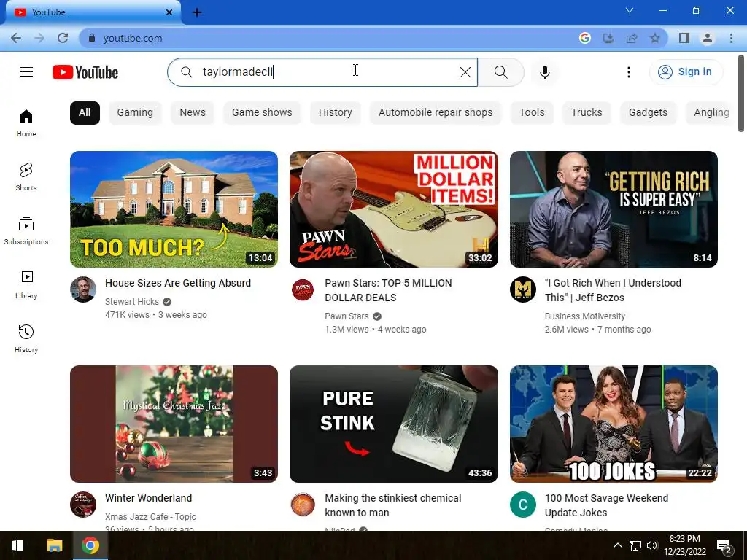Screen dimensions: 747x560
Task: Click the green C channel avatar
Action: click(522, 505)
